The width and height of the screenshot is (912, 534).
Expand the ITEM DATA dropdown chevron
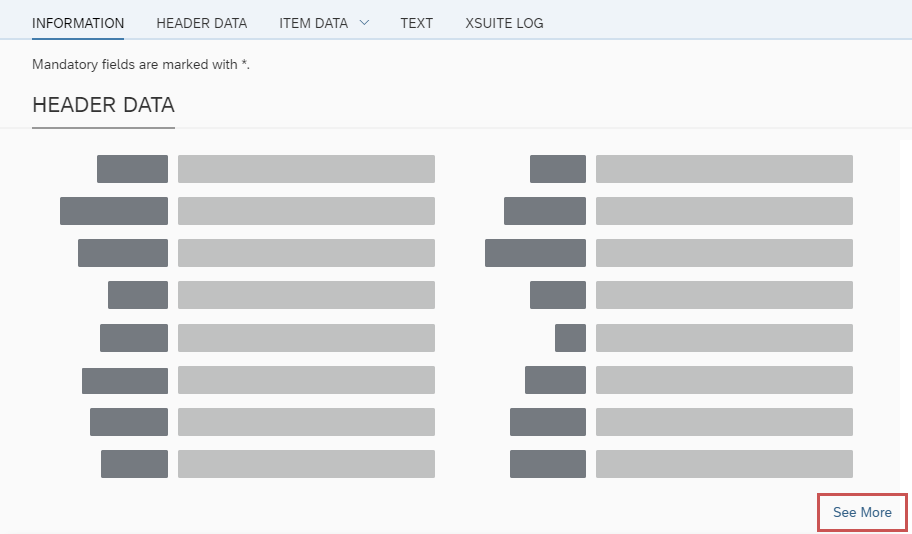click(x=365, y=23)
